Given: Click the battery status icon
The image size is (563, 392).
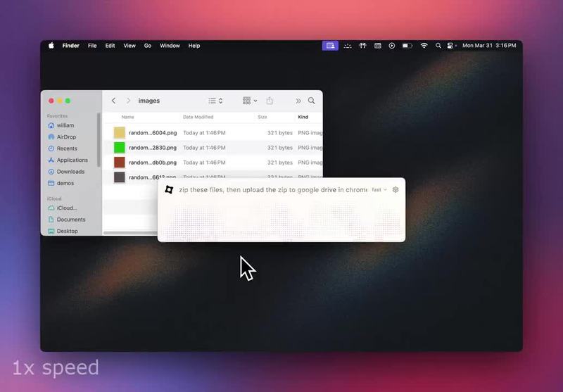Looking at the screenshot, I should tap(407, 46).
